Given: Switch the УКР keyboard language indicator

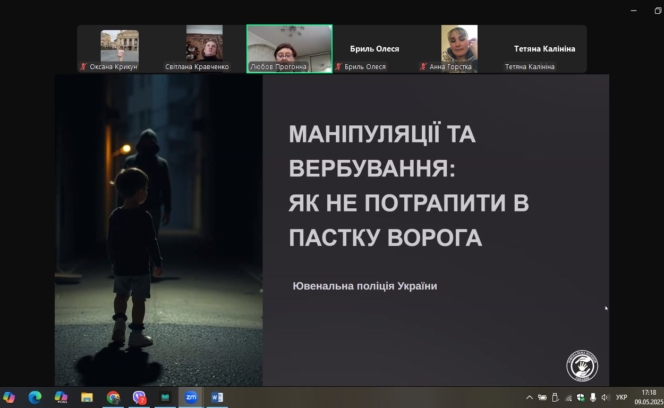Looking at the screenshot, I should (621, 397).
